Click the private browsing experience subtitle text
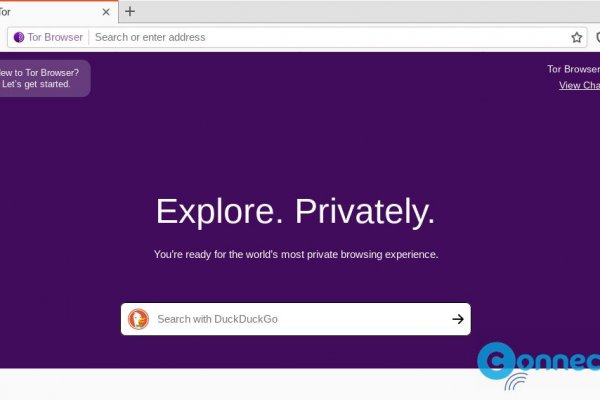This screenshot has width=600, height=400. pos(296,255)
